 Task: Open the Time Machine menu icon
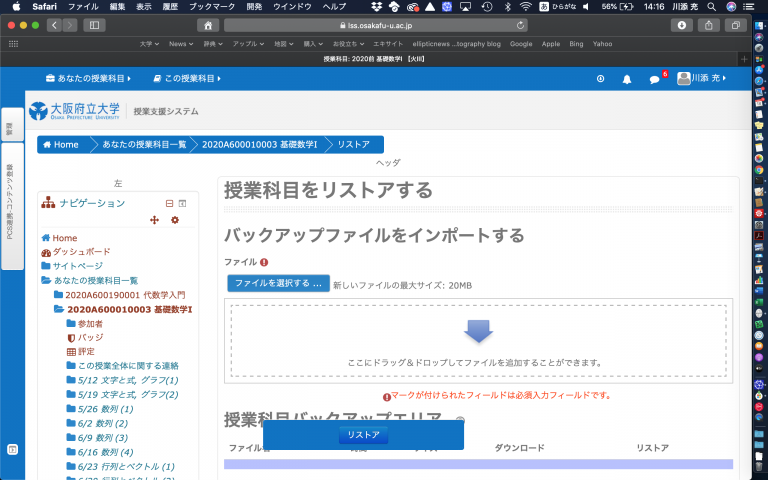pos(487,7)
